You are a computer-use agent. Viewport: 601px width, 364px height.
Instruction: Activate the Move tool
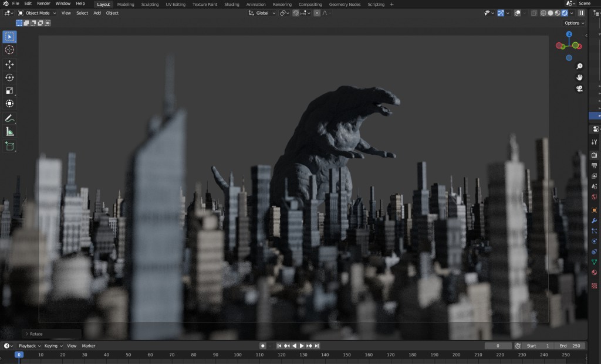pos(9,64)
